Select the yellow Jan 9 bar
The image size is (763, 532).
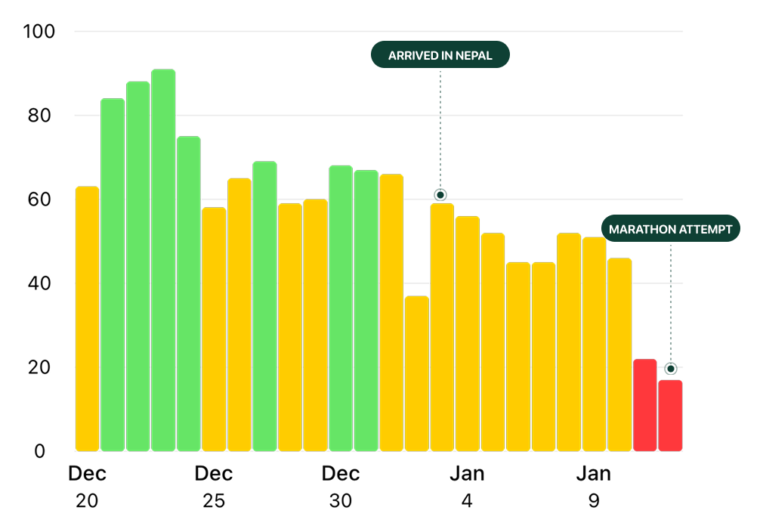coord(594,344)
